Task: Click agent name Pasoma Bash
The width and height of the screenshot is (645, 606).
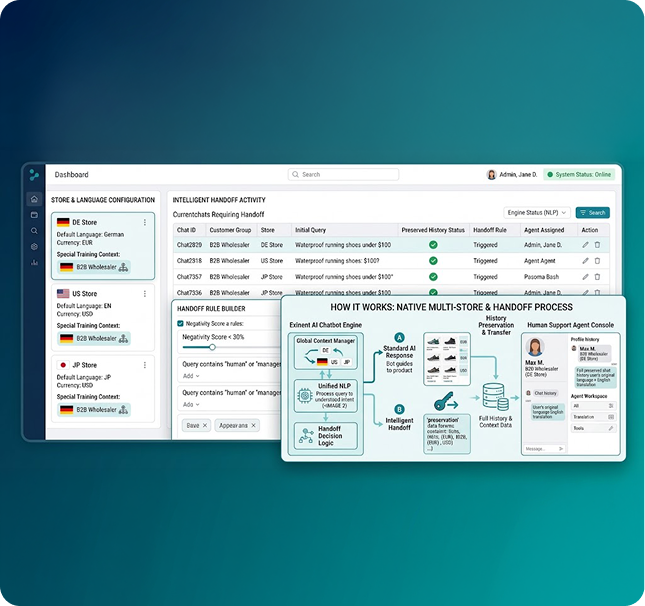Action: (541, 277)
